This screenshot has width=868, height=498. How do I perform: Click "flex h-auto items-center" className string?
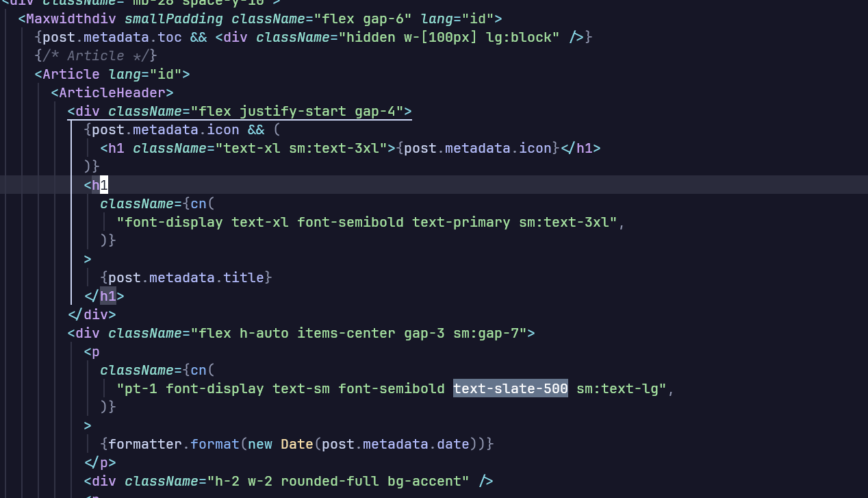tap(355, 333)
